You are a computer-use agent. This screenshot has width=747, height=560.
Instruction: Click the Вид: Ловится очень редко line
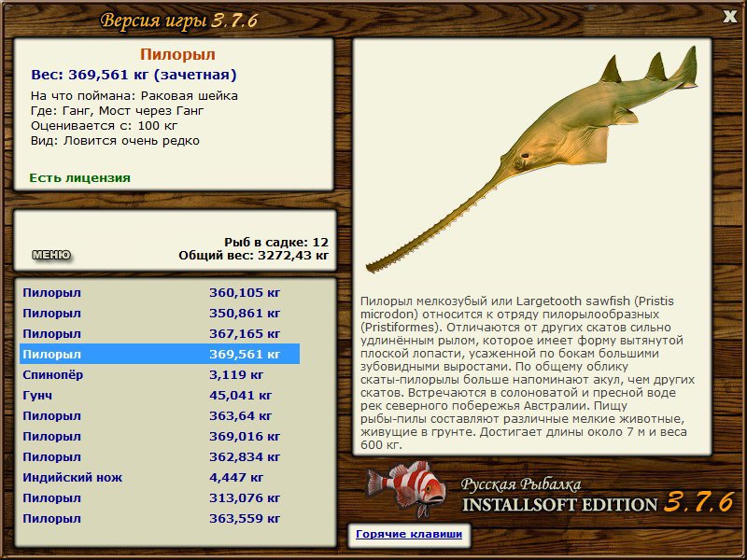pyautogui.click(x=115, y=141)
